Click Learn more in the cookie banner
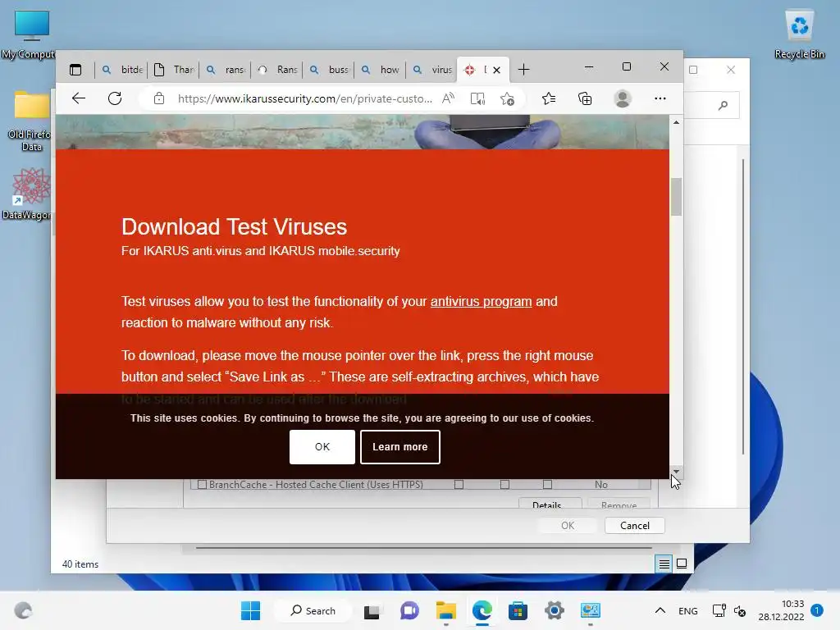 point(400,447)
